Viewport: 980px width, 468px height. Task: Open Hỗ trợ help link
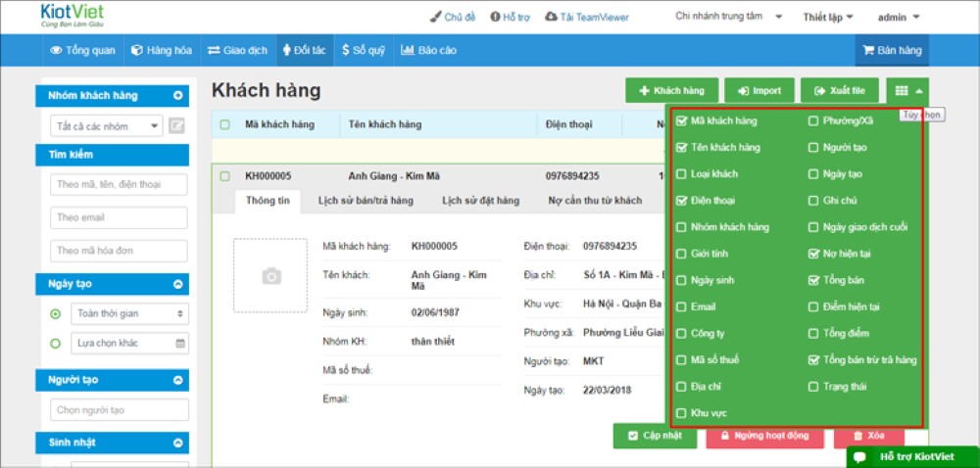click(510, 18)
